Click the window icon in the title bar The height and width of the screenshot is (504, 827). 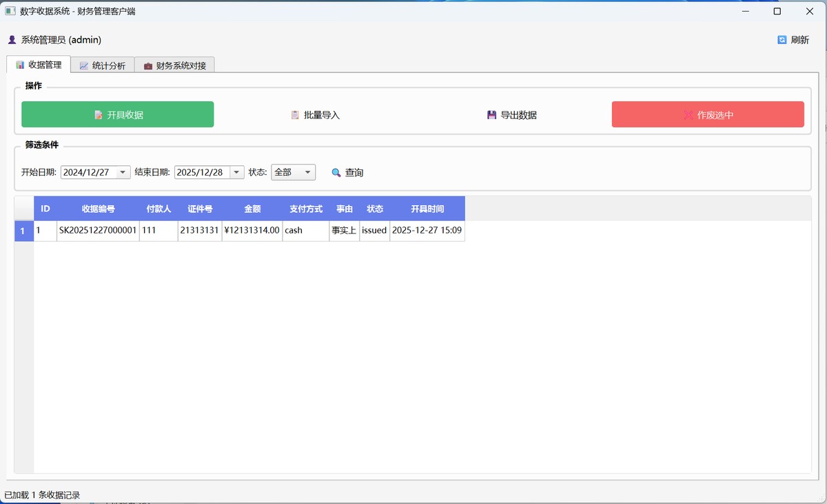coord(10,10)
